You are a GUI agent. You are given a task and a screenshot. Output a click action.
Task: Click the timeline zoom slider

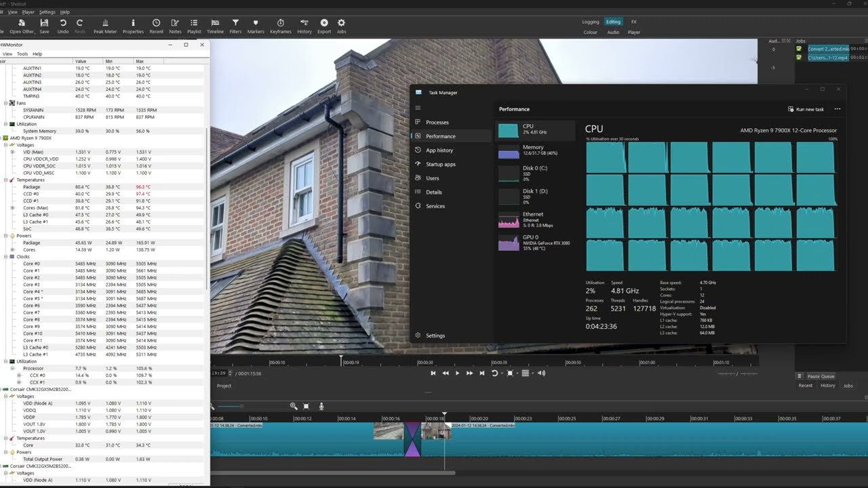pyautogui.click(x=231, y=406)
